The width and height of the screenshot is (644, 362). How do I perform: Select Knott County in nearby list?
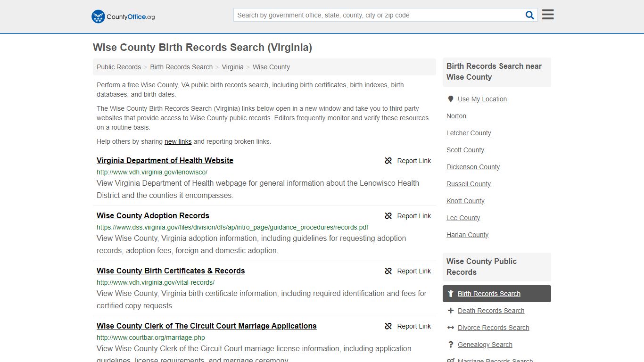[x=465, y=201]
